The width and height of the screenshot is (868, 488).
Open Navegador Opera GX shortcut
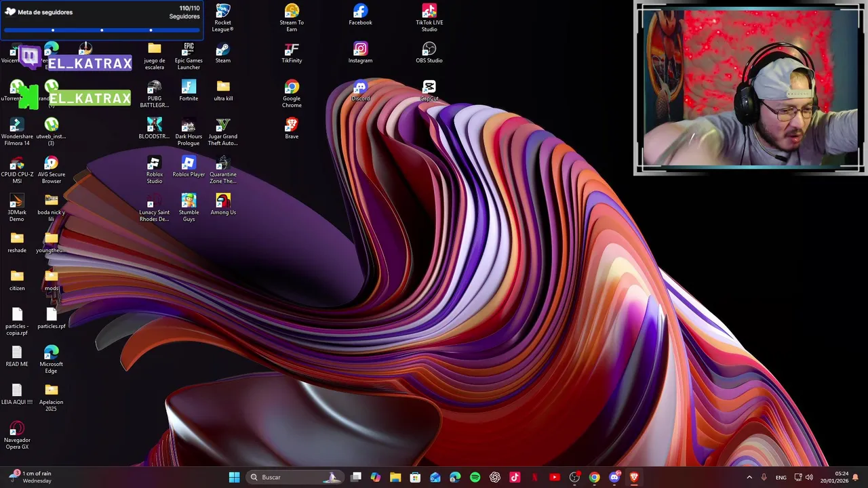click(x=17, y=435)
